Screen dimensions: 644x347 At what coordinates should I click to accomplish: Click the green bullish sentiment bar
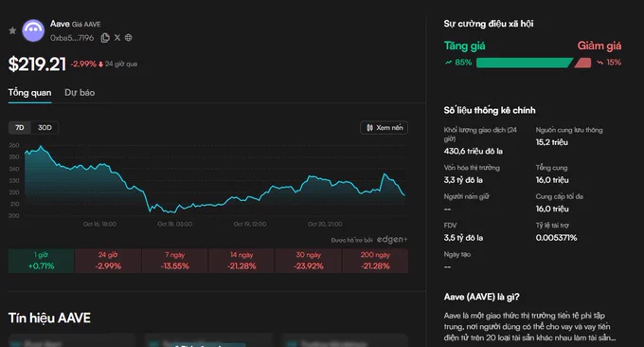coord(524,63)
